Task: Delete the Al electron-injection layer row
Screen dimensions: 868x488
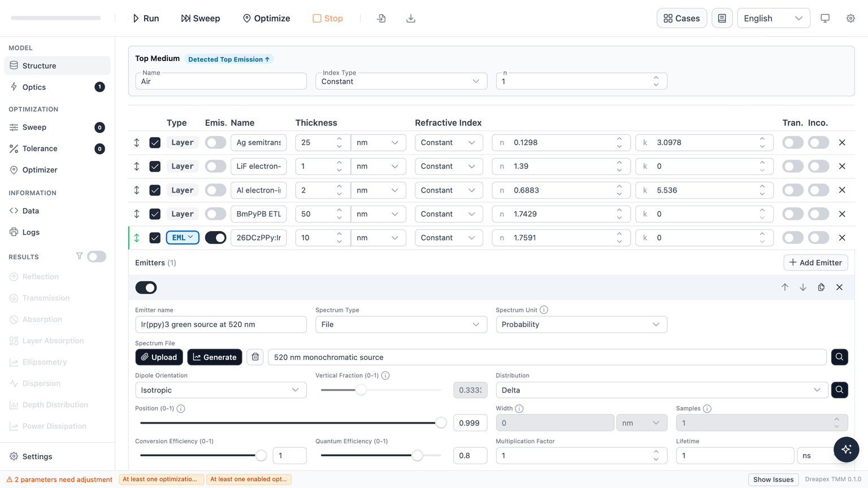Action: (842, 190)
